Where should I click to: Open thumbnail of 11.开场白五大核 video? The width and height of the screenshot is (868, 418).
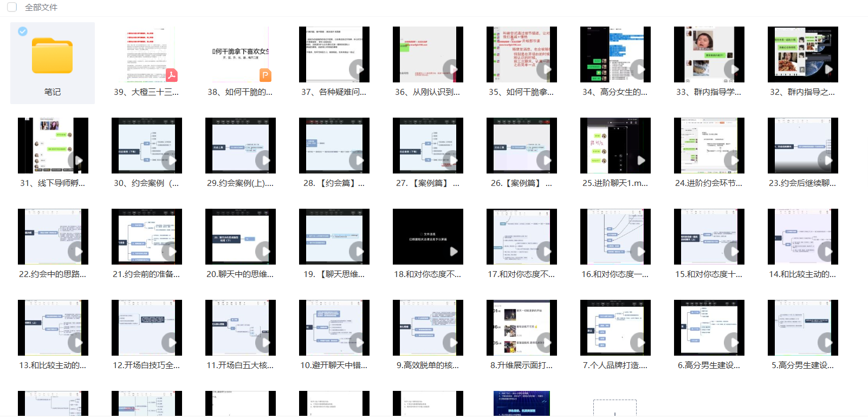[x=241, y=327]
